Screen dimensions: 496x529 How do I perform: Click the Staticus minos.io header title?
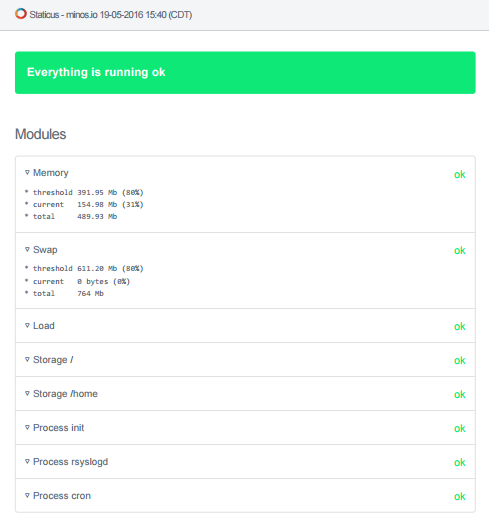coord(111,15)
